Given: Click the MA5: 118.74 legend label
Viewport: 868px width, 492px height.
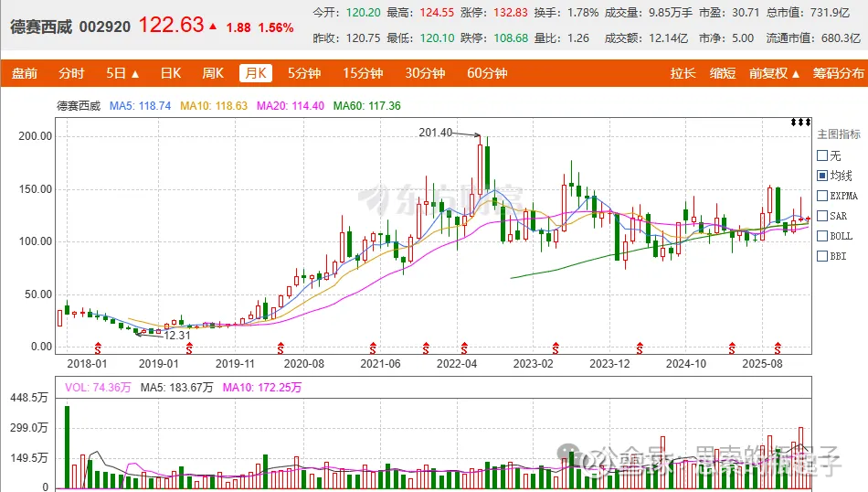Looking at the screenshot, I should pos(140,106).
